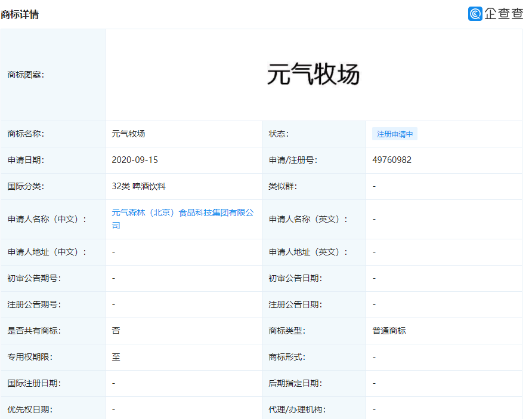Click the 申请/注册号 label
The image size is (532, 419).
coord(293,160)
